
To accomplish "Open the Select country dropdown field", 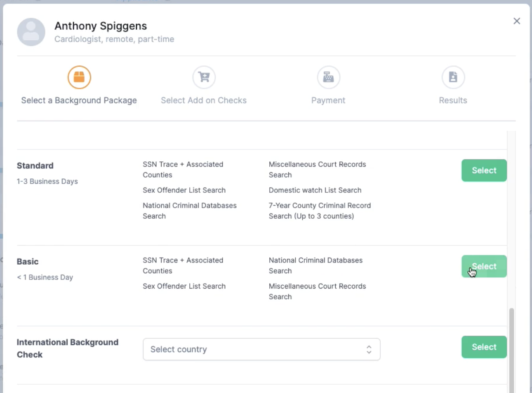I will 256,349.
